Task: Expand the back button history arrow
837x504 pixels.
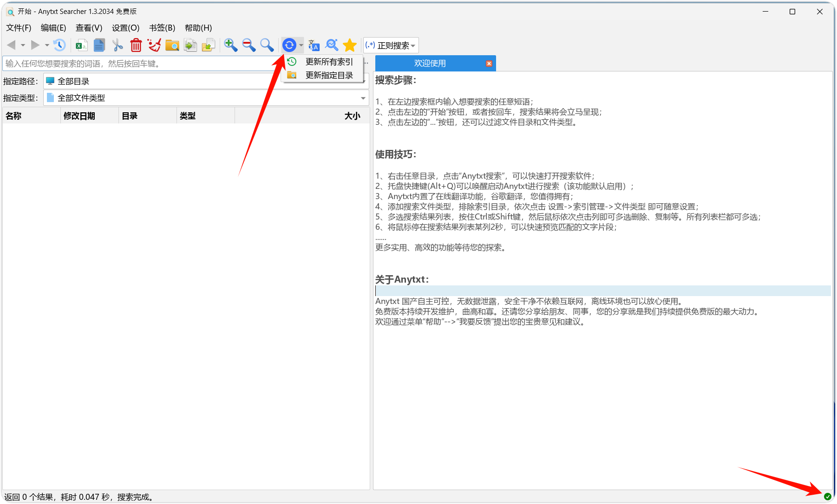Action: point(23,45)
